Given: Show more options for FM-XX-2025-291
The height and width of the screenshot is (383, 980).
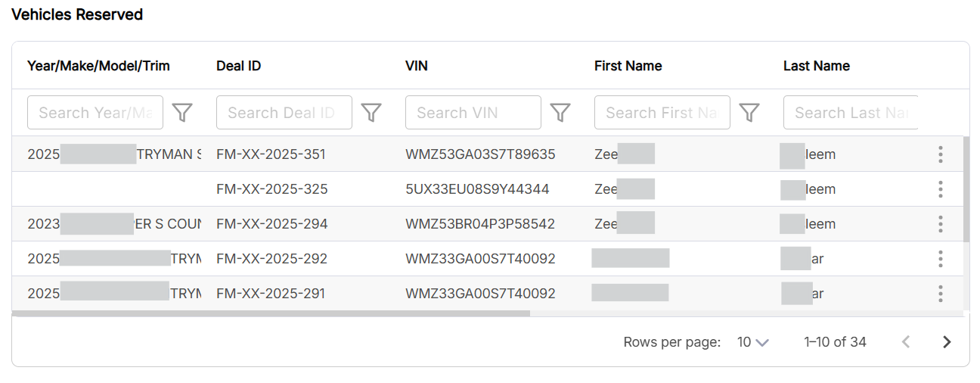Looking at the screenshot, I should (941, 294).
